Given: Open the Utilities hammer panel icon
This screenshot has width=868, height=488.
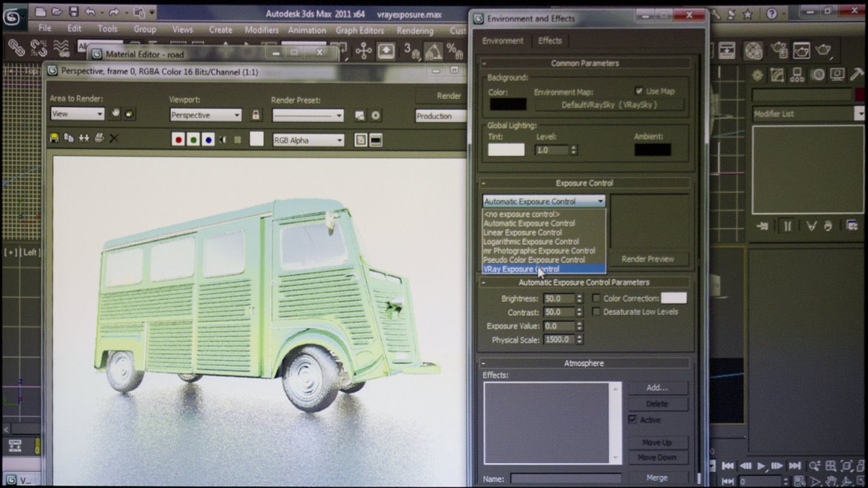Looking at the screenshot, I should point(856,75).
